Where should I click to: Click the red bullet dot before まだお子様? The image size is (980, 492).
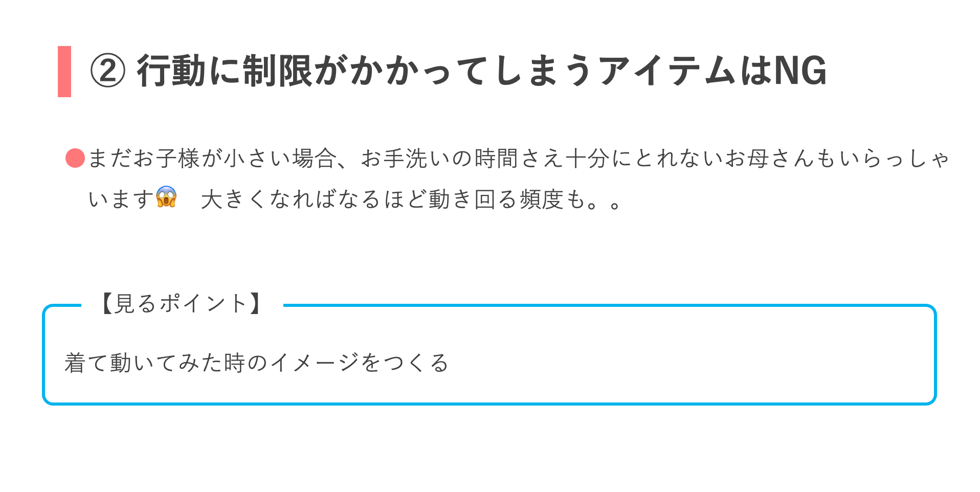coord(75,158)
